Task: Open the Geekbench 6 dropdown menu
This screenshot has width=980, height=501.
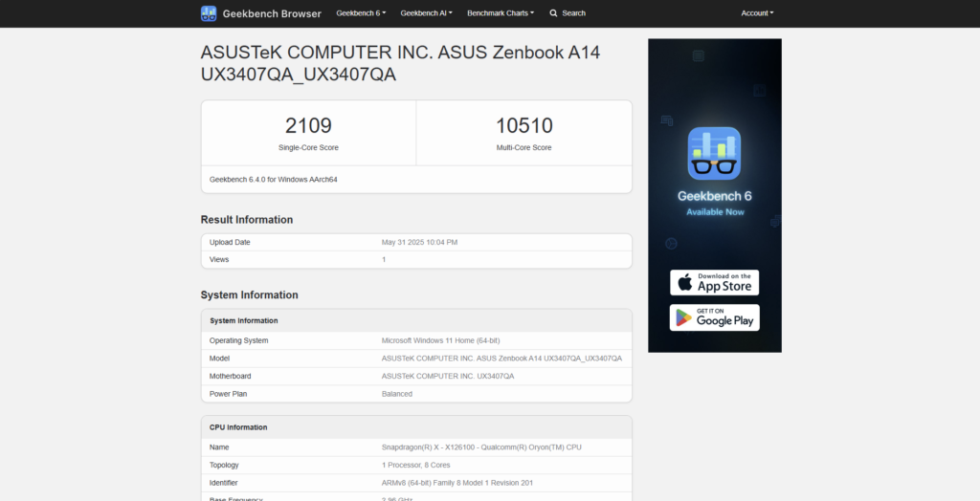Action: click(x=361, y=13)
